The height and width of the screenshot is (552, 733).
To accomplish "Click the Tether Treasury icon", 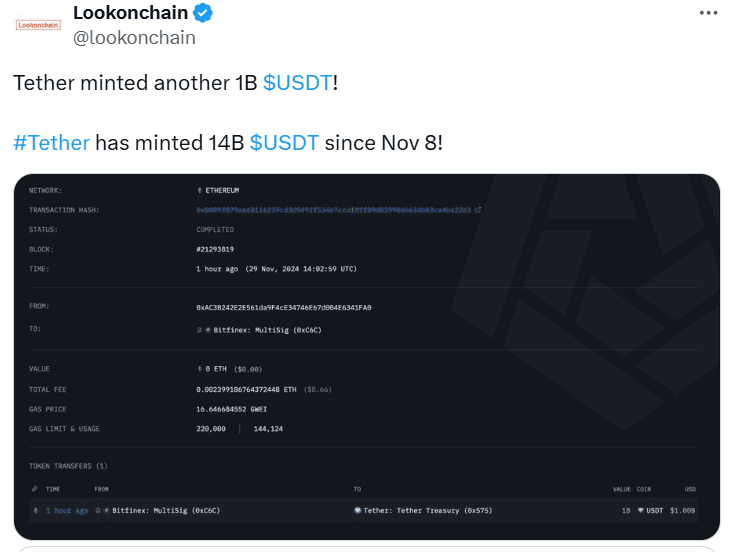I will point(357,511).
